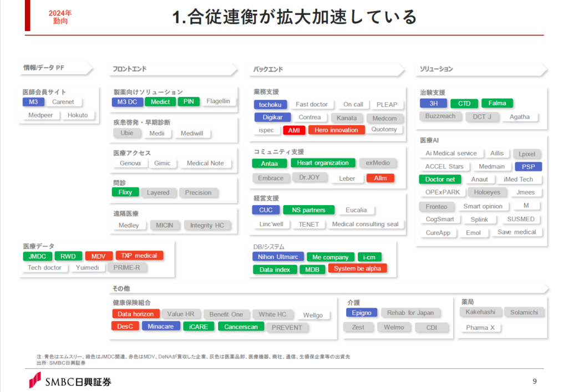Click the CureApp label
Viewport: 568px width, 392px height.
coord(438,233)
